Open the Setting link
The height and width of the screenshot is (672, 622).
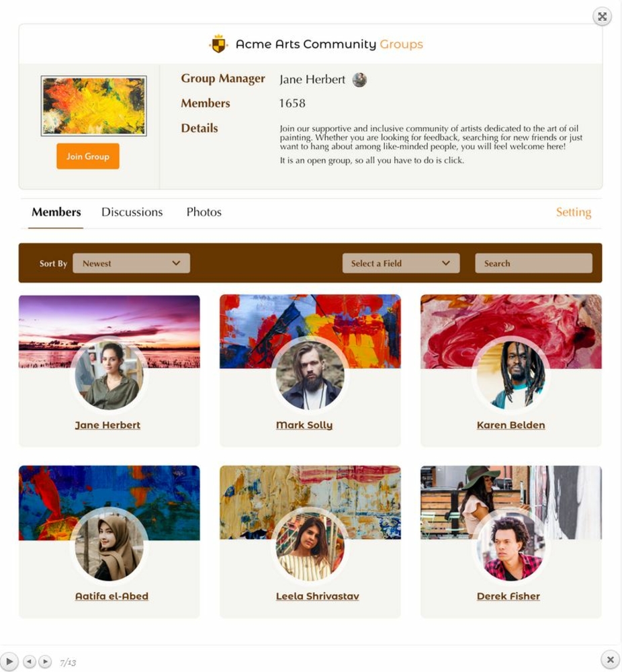(573, 212)
